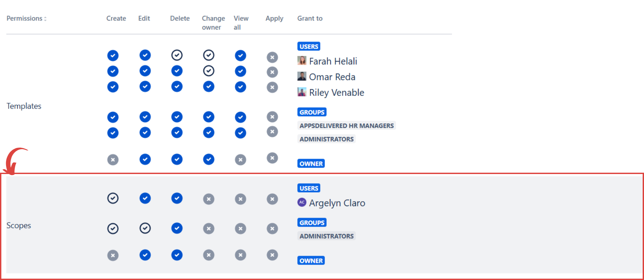
Task: Click the Change owner column header
Action: point(213,22)
